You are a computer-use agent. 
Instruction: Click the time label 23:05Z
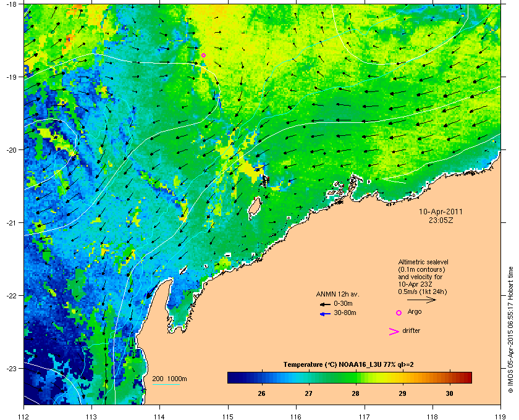pos(441,220)
